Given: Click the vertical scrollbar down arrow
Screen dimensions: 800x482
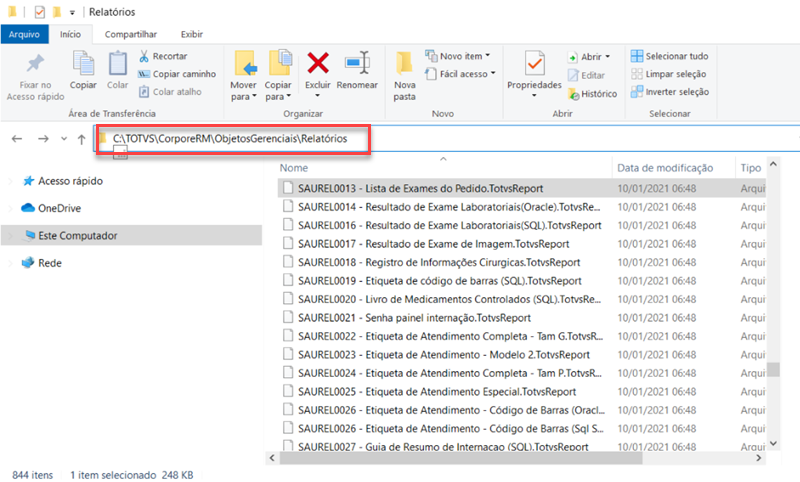Looking at the screenshot, I should pyautogui.click(x=773, y=443).
